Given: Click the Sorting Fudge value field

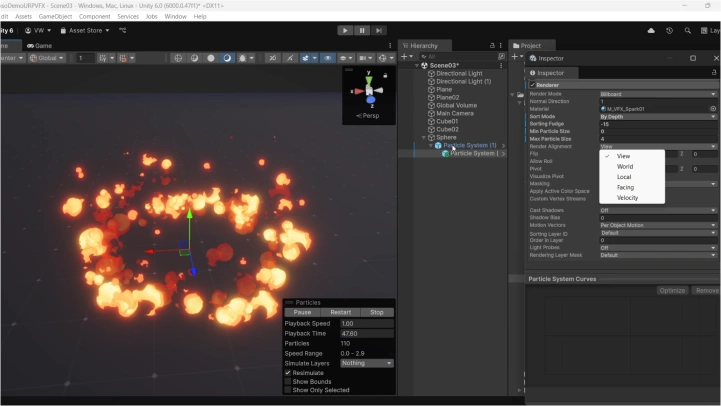Looking at the screenshot, I should (x=658, y=124).
